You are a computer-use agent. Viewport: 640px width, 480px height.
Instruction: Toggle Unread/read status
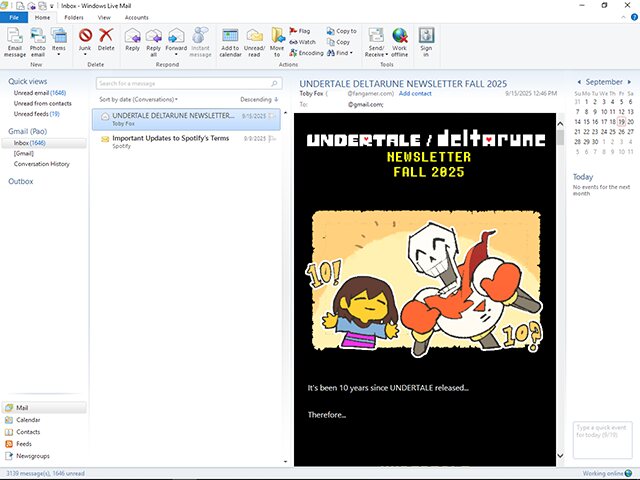(254, 42)
